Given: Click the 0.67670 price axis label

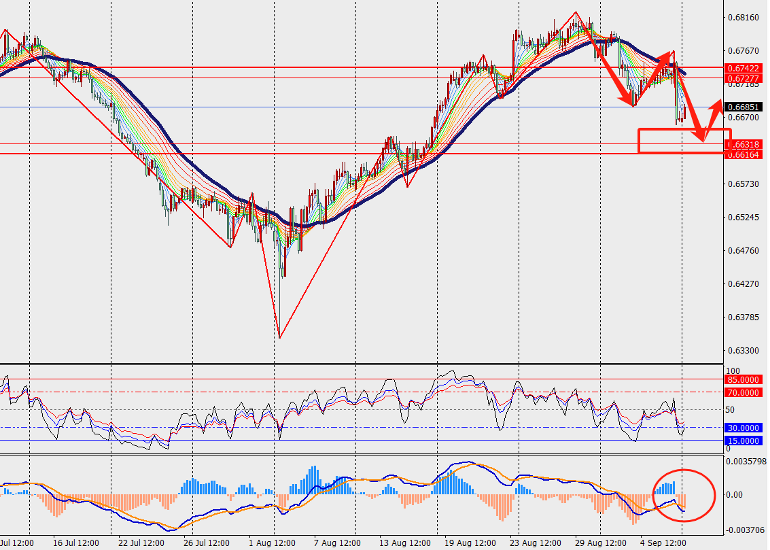Looking at the screenshot, I should coord(743,51).
